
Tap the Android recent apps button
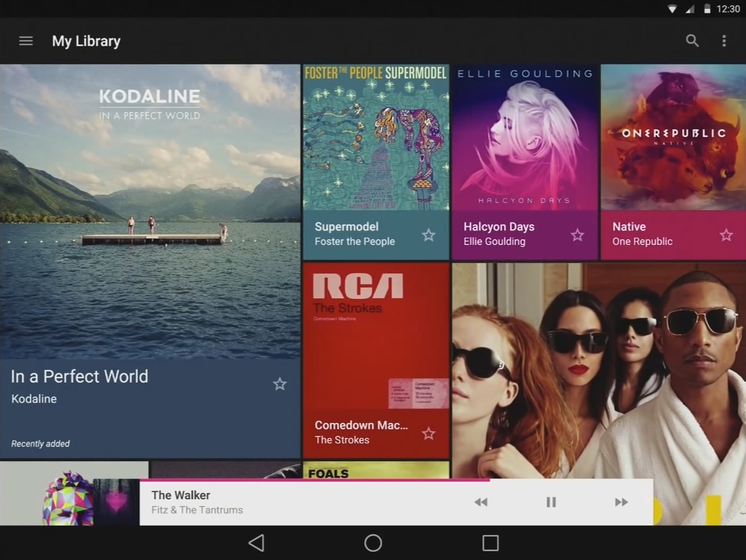(x=490, y=543)
